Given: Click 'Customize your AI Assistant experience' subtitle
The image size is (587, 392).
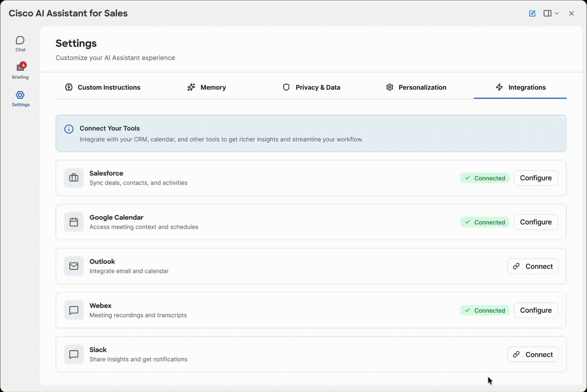Looking at the screenshot, I should pyautogui.click(x=115, y=58).
